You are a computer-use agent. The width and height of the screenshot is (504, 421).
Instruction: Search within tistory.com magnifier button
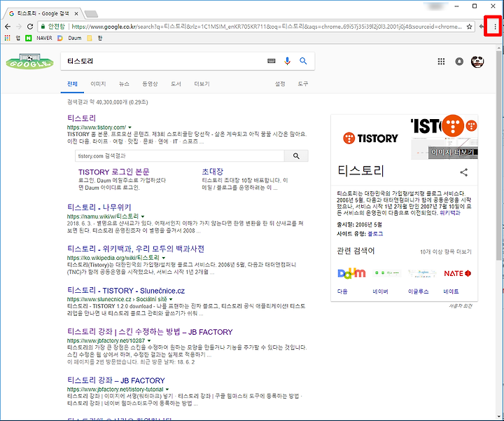296,156
